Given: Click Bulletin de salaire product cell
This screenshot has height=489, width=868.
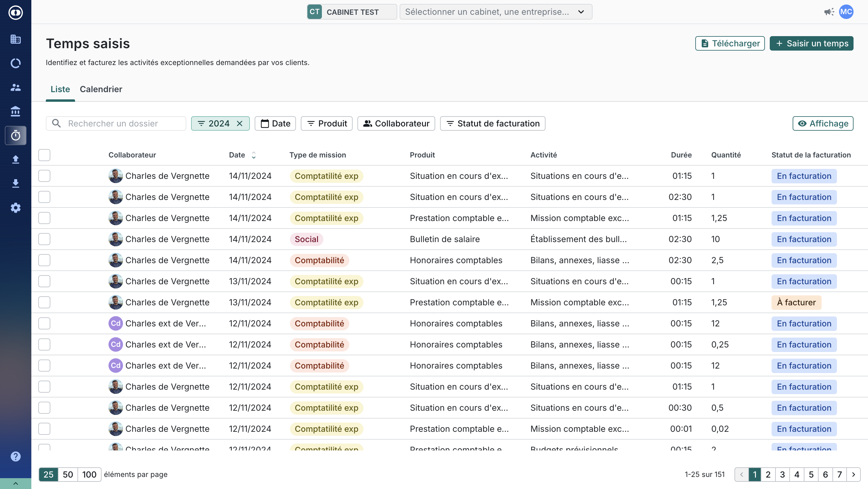Looking at the screenshot, I should (x=445, y=239).
